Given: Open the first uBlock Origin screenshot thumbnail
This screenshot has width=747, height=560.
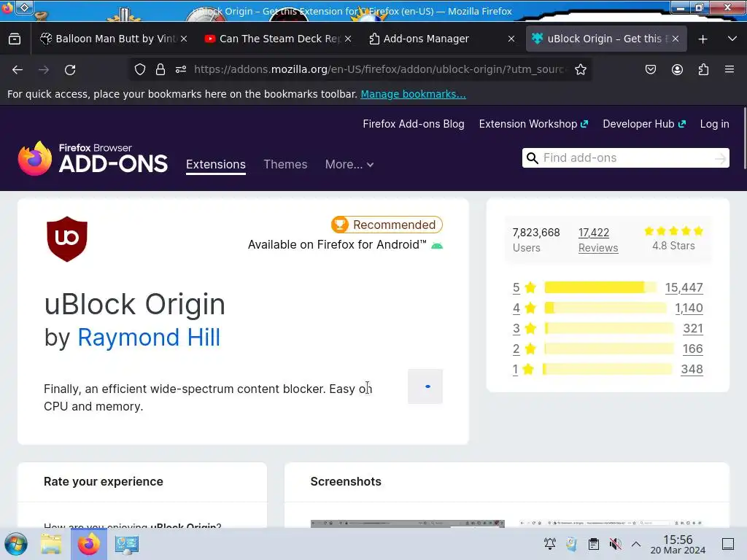Looking at the screenshot, I should click(407, 524).
